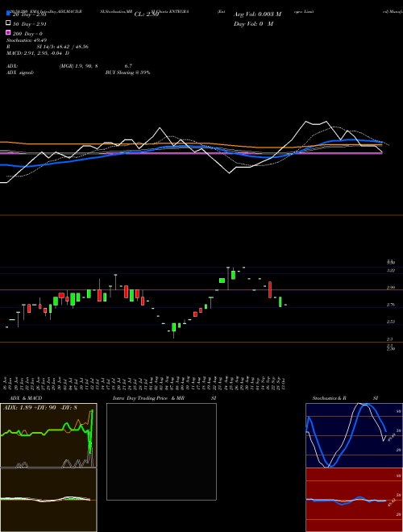Image resolution: width=403 pixels, height=532 pixels.
Task: Click the white 50 Day legend swatch
Action: 8,23
